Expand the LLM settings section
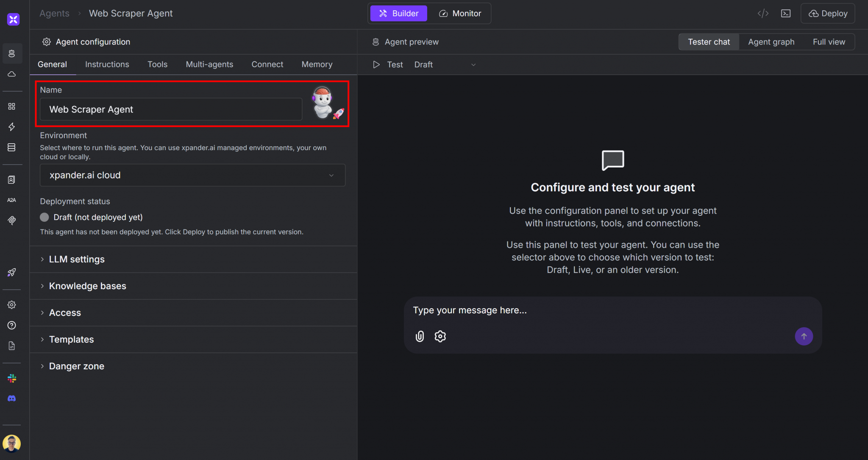This screenshot has height=460, width=868. pos(77,259)
